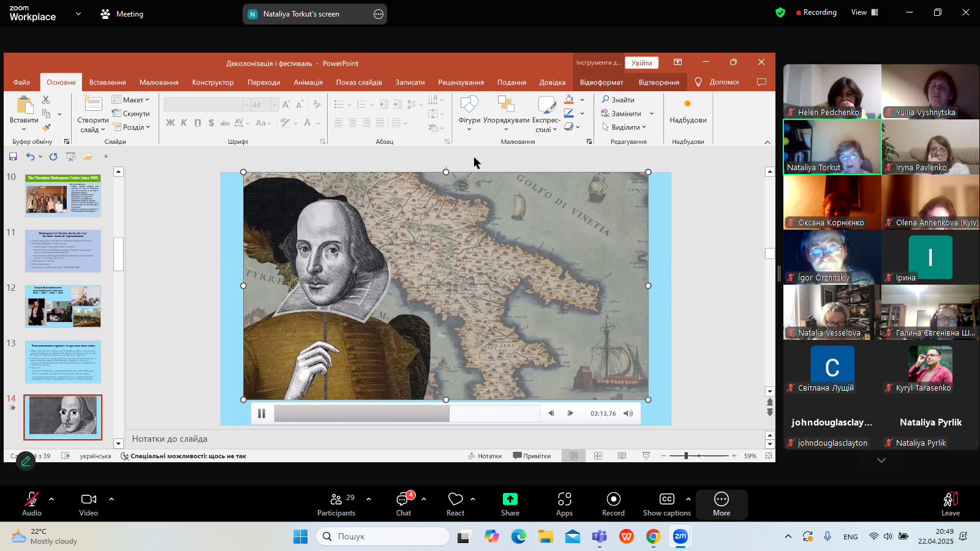The height and width of the screenshot is (551, 980).
Task: Click the slide sorter view icon
Action: [598, 456]
